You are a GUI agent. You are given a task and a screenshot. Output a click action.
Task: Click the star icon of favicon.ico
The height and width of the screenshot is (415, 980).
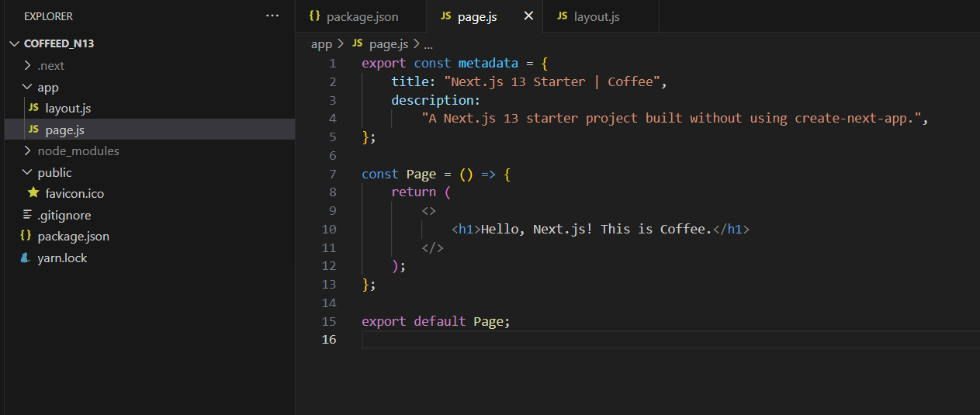[x=33, y=193]
